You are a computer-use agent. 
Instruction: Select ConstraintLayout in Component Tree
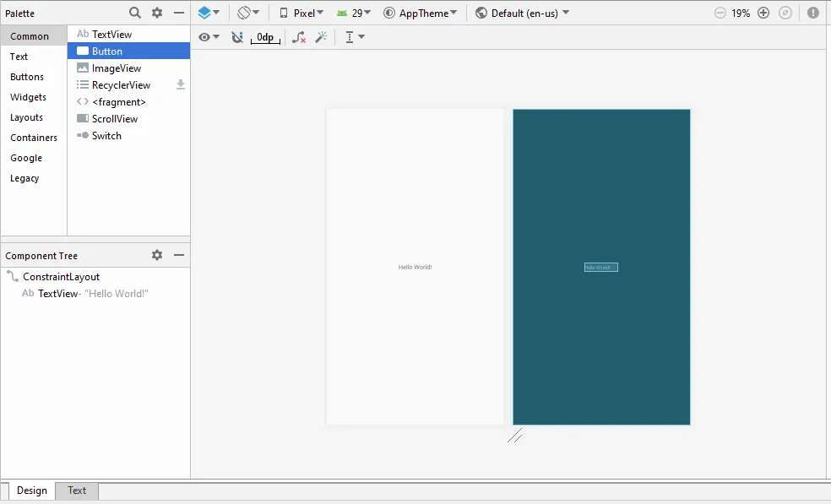click(x=95, y=277)
